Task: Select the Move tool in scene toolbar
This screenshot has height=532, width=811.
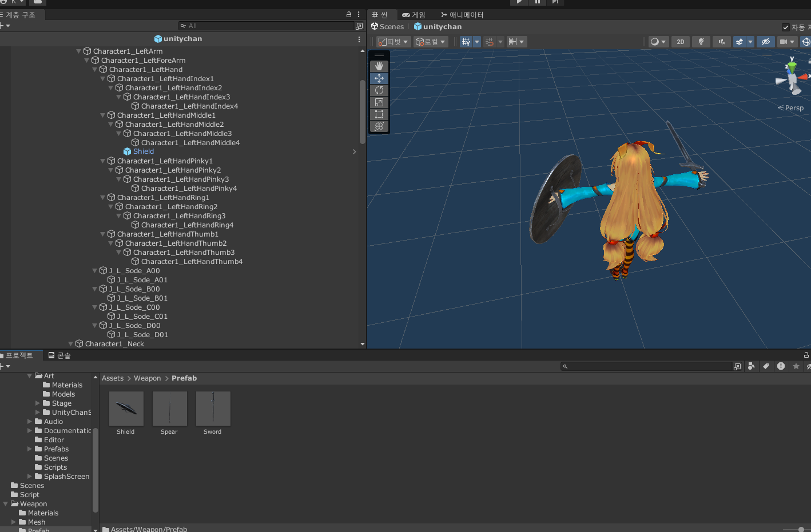Action: coord(379,78)
